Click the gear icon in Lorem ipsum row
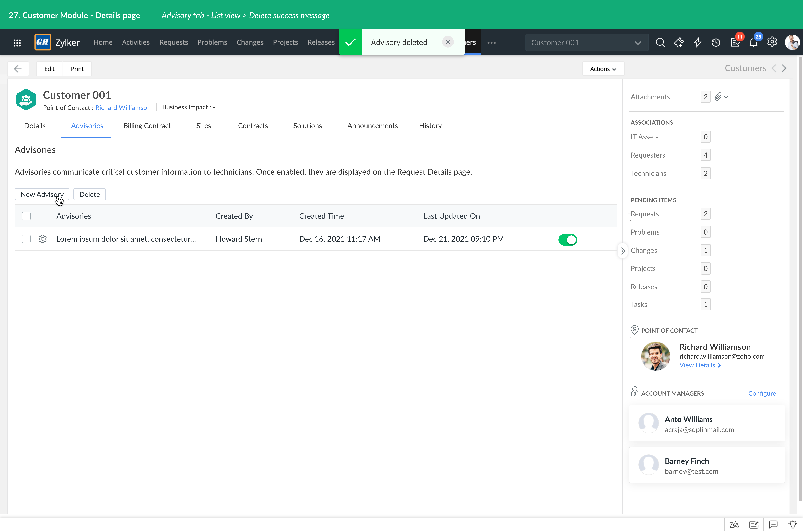Viewport: 803px width, 532px height. point(42,239)
